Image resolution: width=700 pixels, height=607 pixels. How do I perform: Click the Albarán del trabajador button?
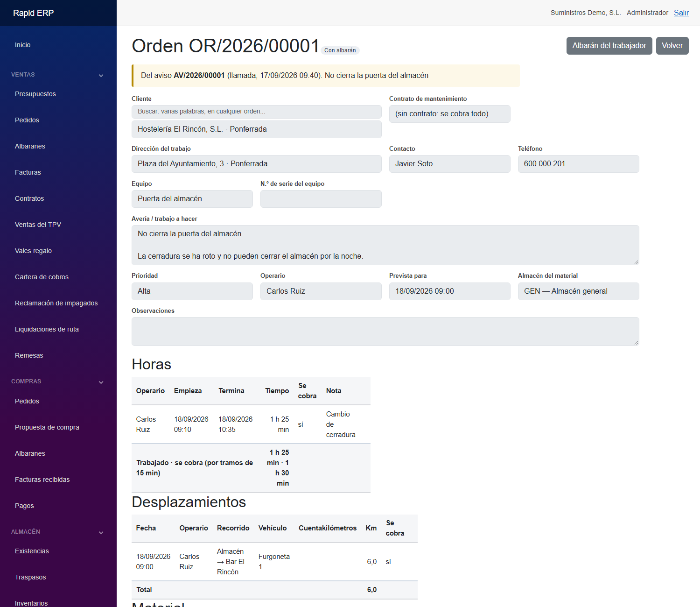click(x=609, y=46)
